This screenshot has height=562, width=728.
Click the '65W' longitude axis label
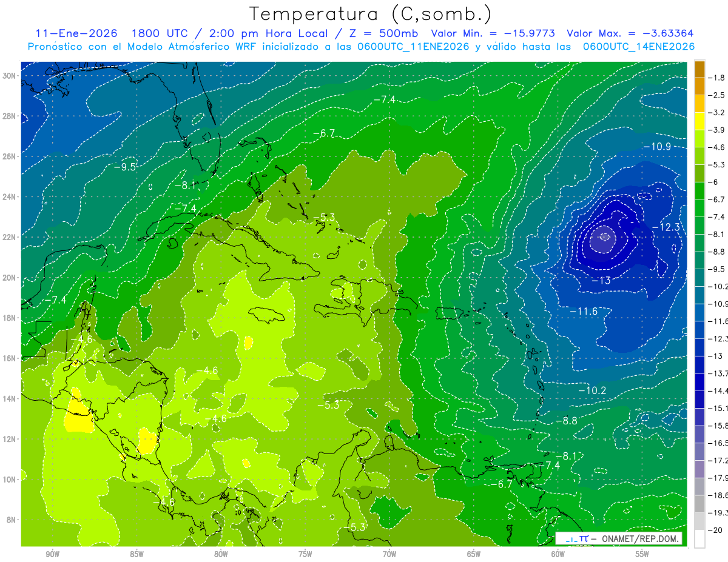[x=474, y=554]
